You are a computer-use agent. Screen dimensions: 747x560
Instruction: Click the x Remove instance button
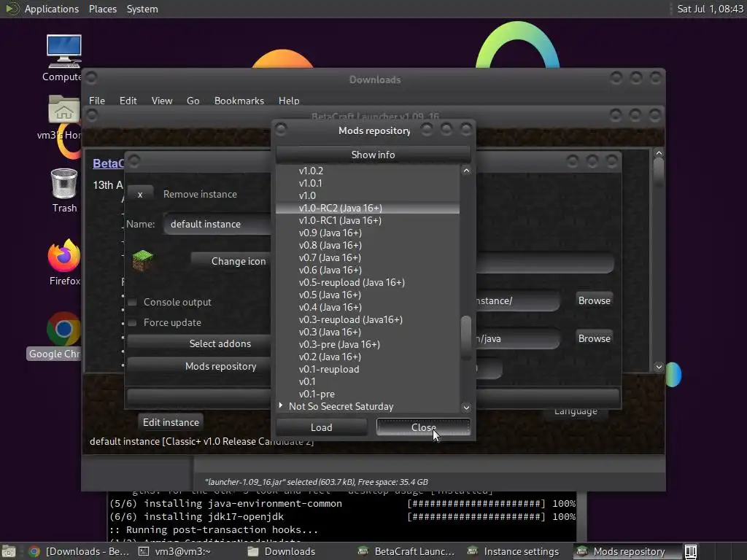coord(140,194)
